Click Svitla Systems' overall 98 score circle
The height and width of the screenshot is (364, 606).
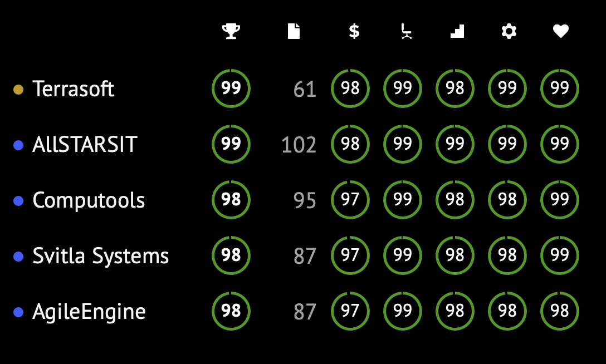[x=231, y=255]
